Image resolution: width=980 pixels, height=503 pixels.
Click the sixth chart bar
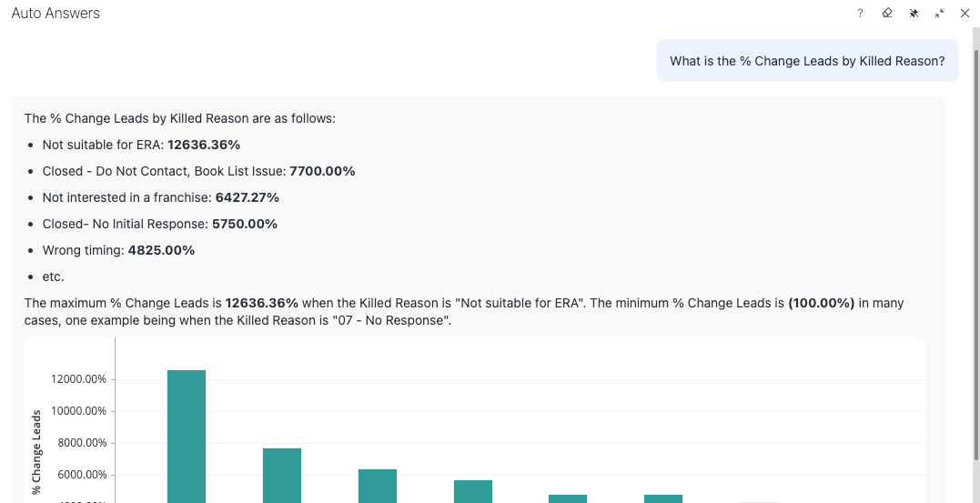pyautogui.click(x=663, y=498)
